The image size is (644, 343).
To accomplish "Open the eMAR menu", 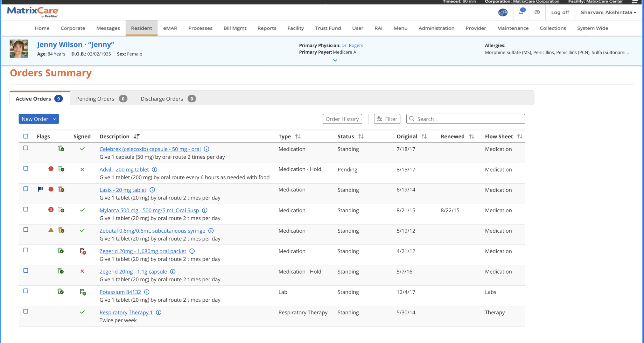I will (x=170, y=28).
